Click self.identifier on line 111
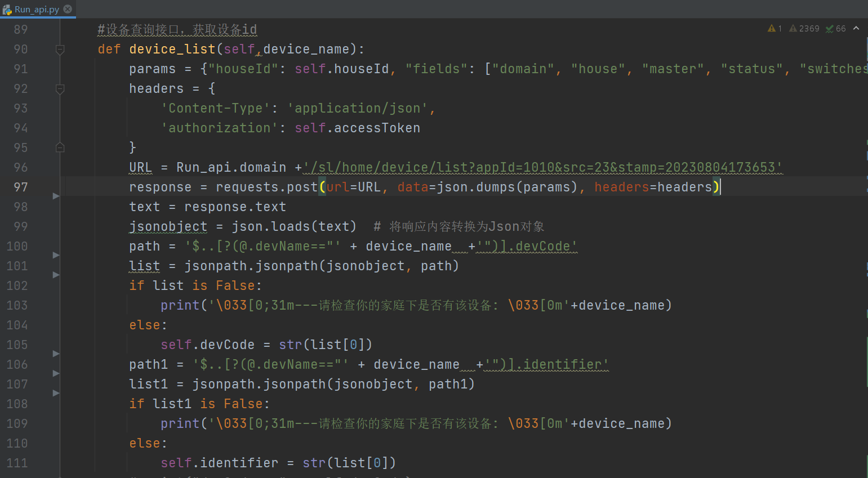868x478 pixels. tap(220, 463)
